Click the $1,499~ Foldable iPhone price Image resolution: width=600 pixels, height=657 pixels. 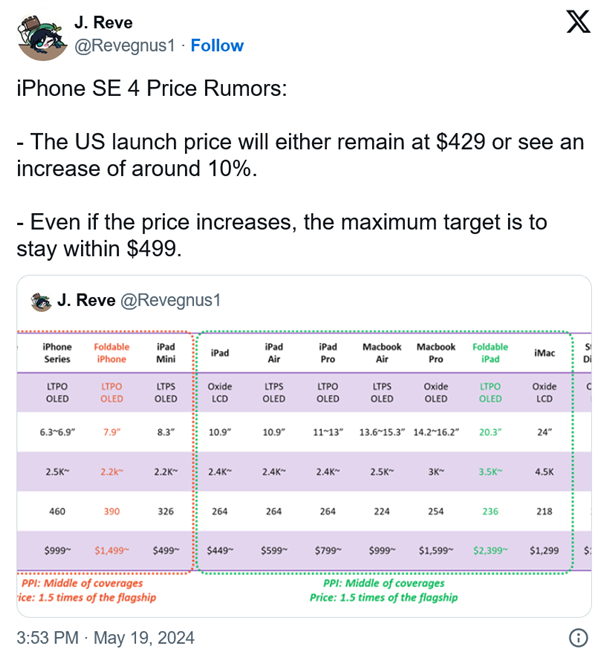click(111, 551)
